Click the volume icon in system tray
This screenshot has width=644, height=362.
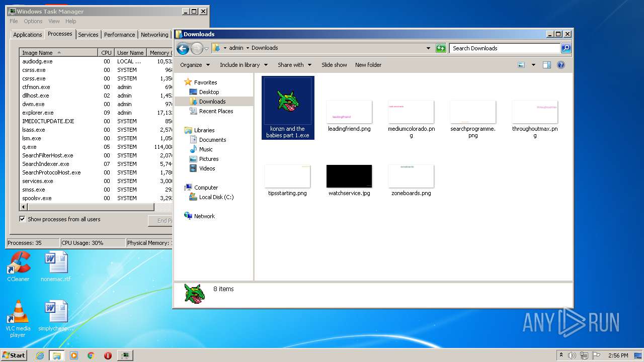point(572,355)
